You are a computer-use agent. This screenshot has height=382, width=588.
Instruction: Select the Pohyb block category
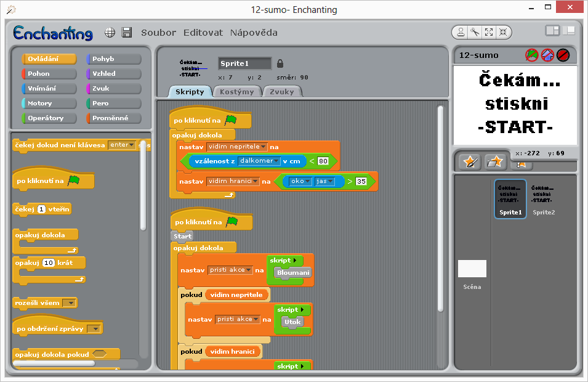point(114,59)
